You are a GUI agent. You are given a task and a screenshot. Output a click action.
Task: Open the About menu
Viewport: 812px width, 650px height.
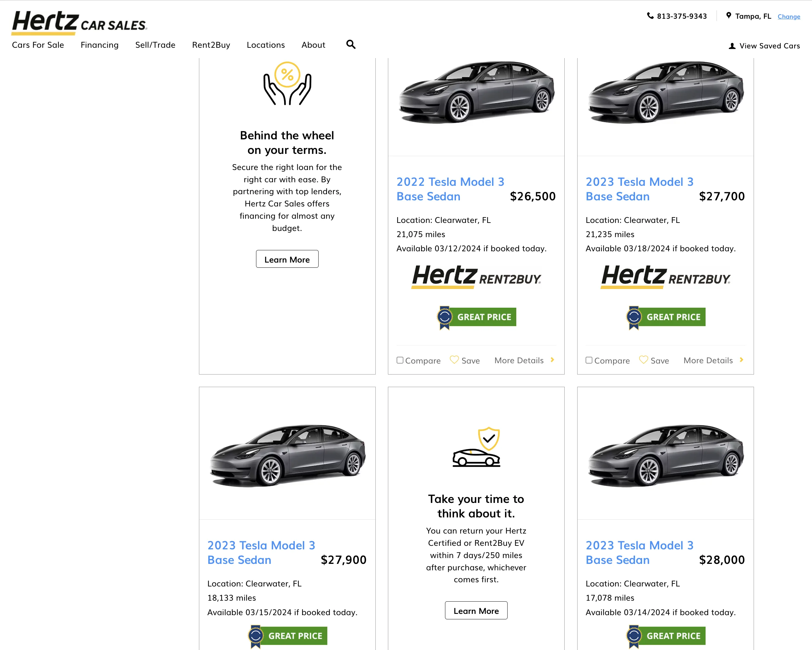313,45
